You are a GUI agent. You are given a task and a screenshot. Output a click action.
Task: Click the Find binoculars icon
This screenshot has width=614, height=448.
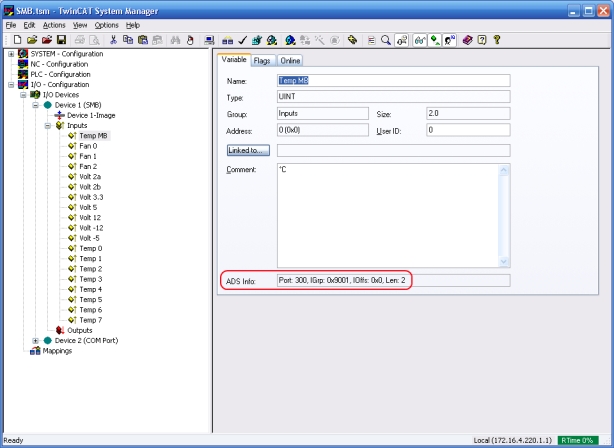(175, 40)
